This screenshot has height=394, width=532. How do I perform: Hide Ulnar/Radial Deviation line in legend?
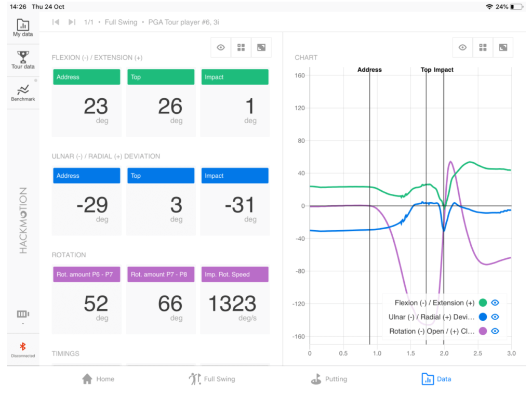pyautogui.click(x=495, y=317)
